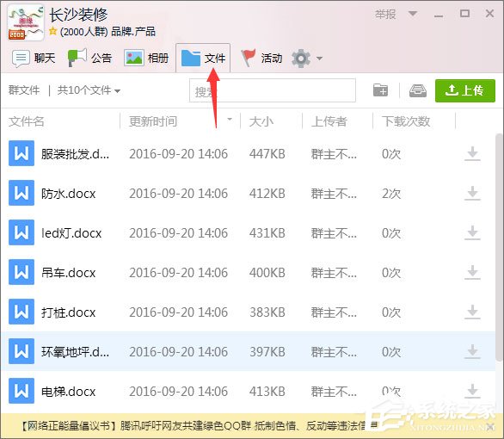The height and width of the screenshot is (439, 504).
Task: Click the file search input box
Action: coord(273,90)
